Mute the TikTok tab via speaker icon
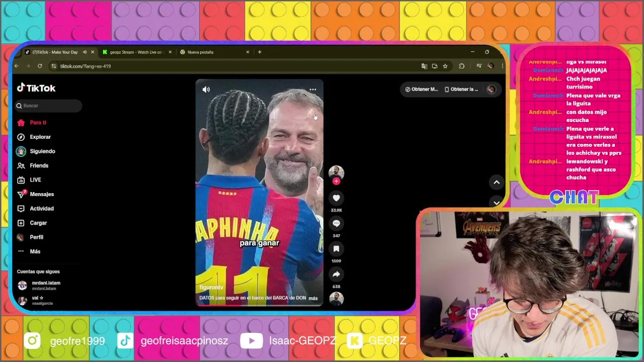 click(85, 52)
